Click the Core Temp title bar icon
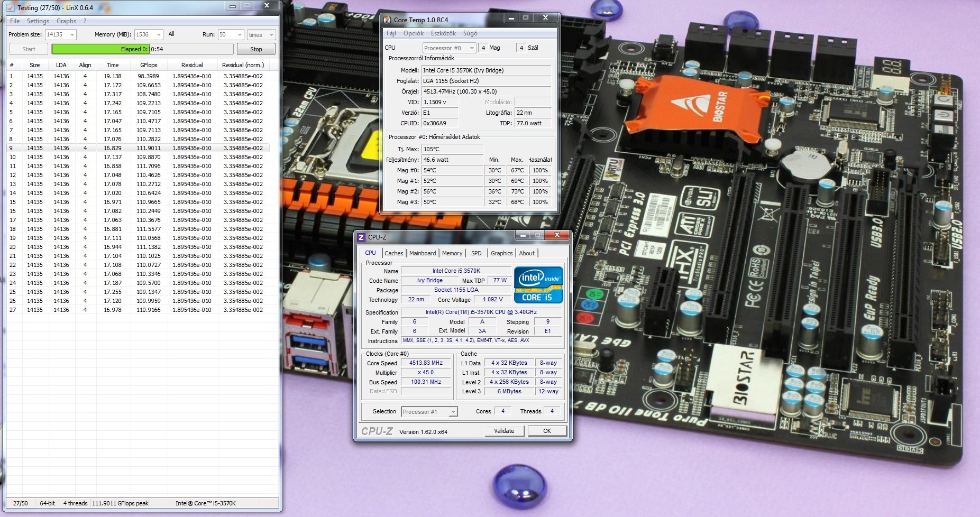 [x=387, y=20]
